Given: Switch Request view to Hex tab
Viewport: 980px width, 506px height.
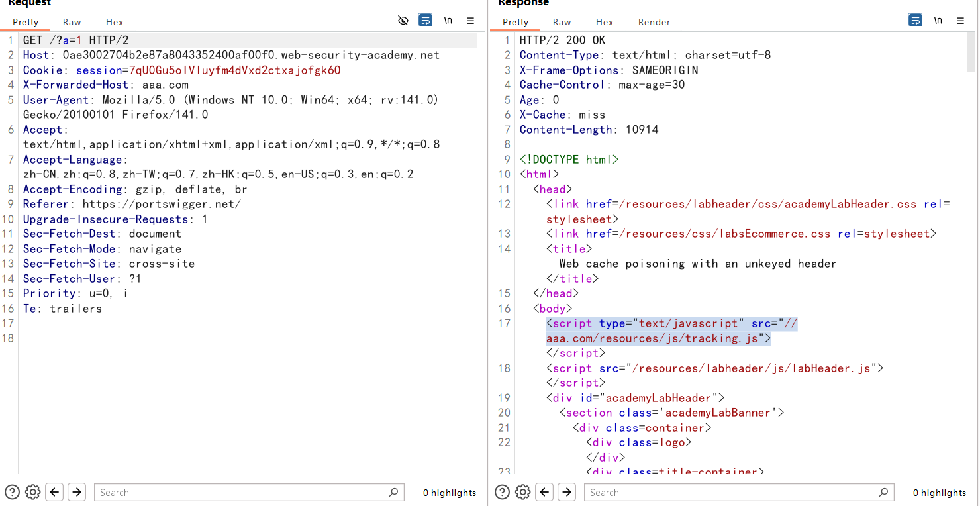Looking at the screenshot, I should (115, 22).
